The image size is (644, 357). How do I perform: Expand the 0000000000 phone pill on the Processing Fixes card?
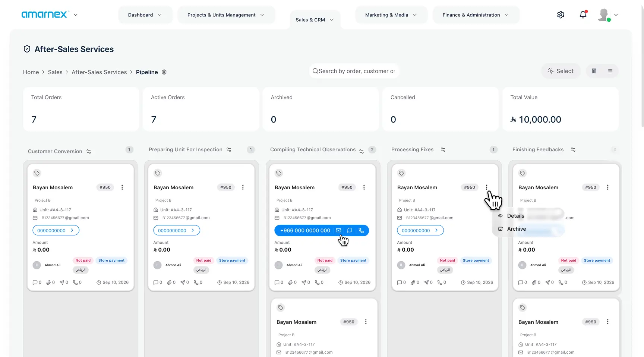click(x=420, y=230)
